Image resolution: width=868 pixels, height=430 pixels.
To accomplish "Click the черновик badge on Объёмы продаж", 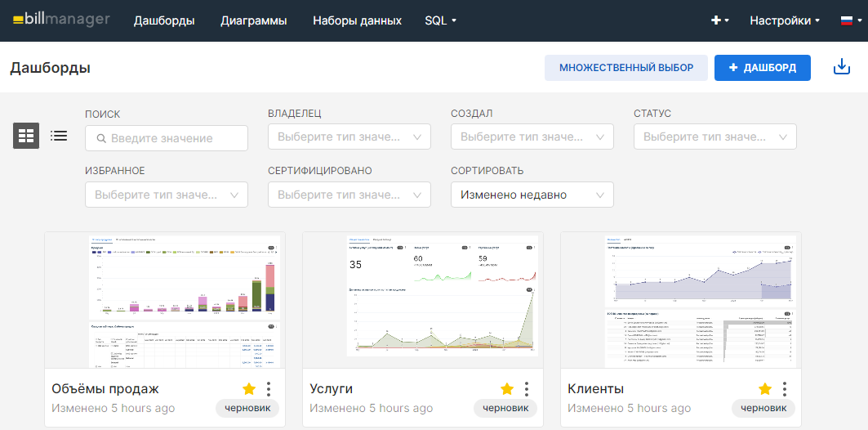I will point(247,409).
